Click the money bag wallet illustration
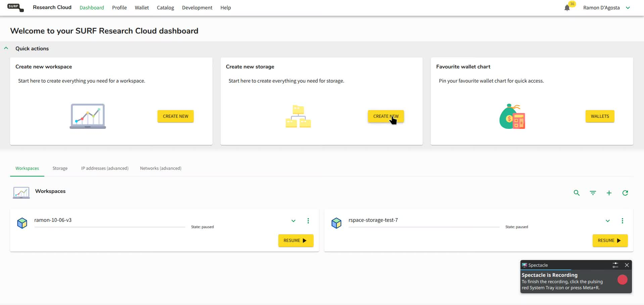 [x=512, y=116]
